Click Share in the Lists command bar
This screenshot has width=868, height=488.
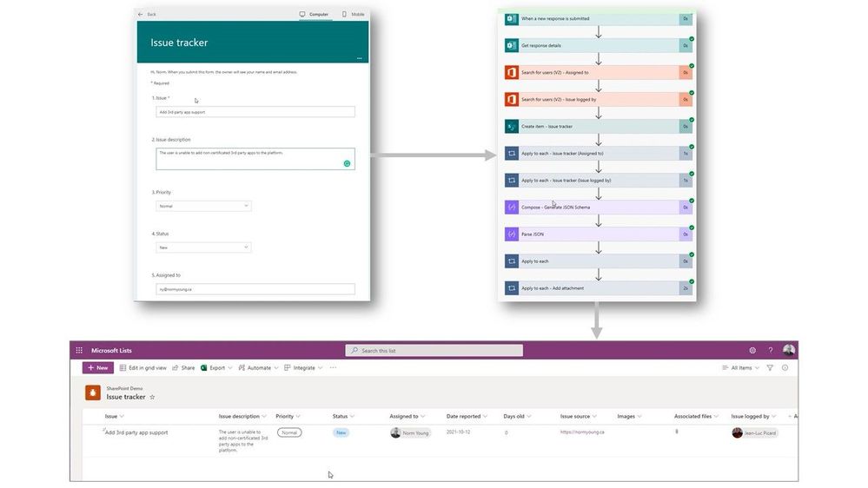click(x=183, y=367)
